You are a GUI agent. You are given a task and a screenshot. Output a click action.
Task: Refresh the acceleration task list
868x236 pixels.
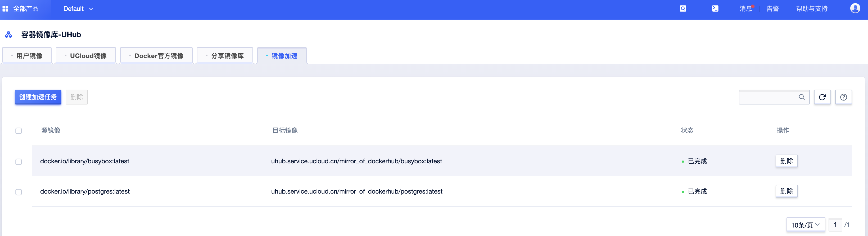coord(822,97)
